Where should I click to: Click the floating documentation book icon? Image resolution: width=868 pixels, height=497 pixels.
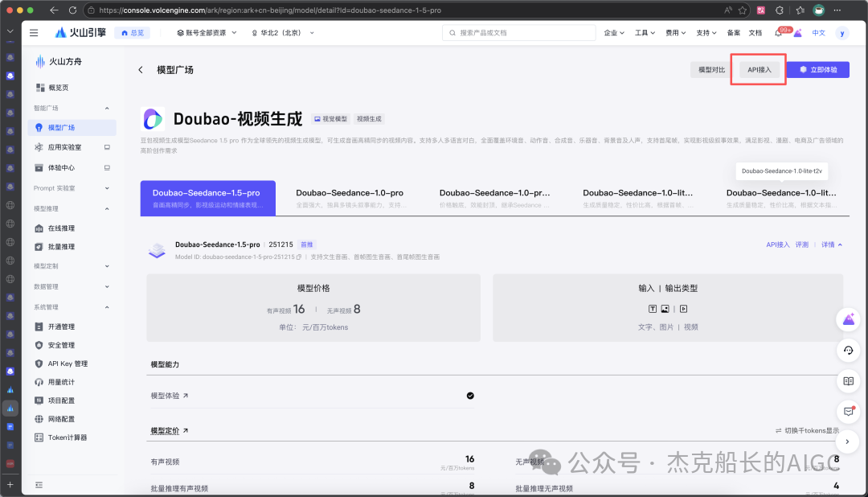[848, 380]
